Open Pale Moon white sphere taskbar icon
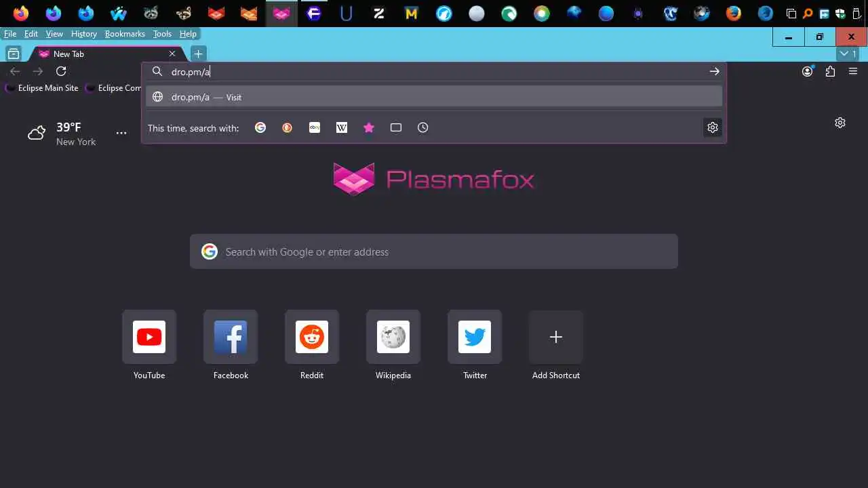 477,13
